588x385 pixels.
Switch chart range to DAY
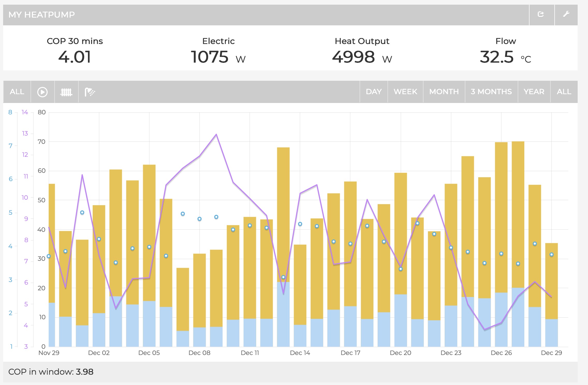pyautogui.click(x=373, y=92)
